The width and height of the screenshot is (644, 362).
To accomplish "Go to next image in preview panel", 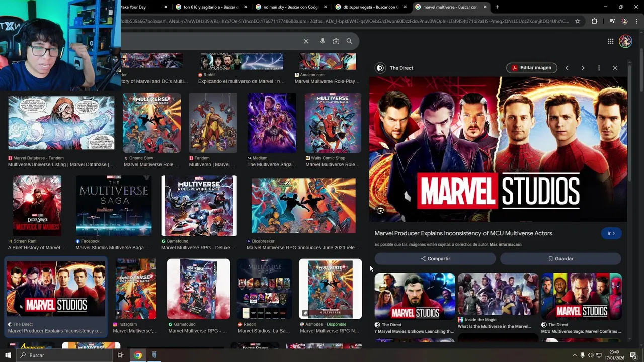I will click(x=583, y=68).
